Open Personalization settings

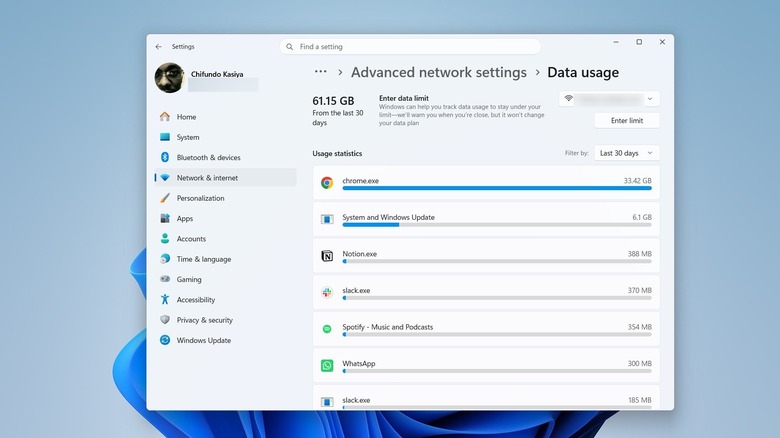coord(225,198)
